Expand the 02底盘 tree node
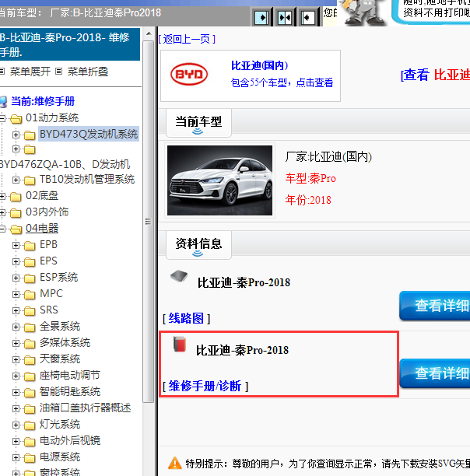The height and width of the screenshot is (476, 470). [2, 197]
